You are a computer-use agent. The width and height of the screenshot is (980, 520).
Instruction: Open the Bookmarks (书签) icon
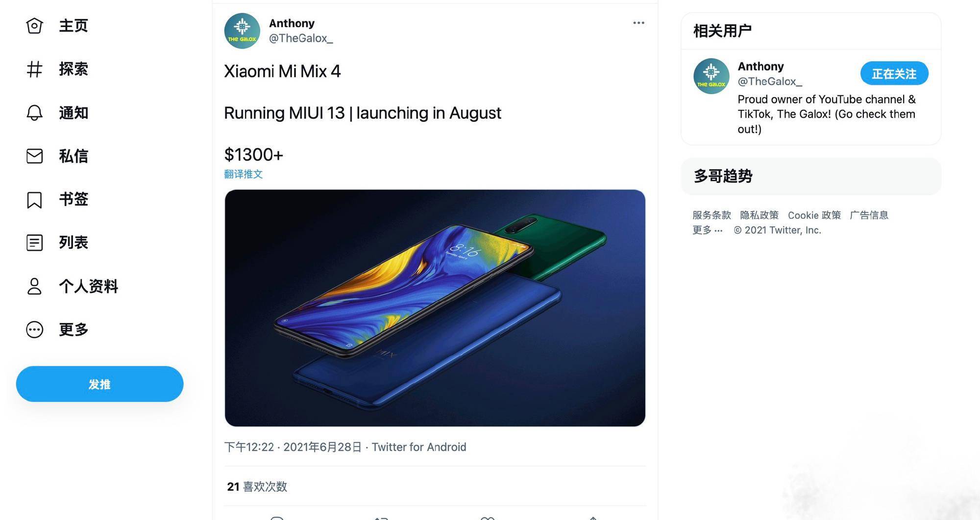(34, 199)
